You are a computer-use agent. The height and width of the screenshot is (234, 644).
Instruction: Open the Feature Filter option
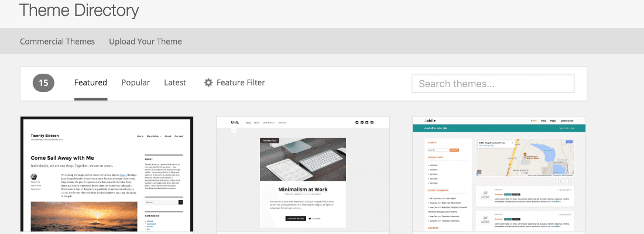pyautogui.click(x=235, y=82)
